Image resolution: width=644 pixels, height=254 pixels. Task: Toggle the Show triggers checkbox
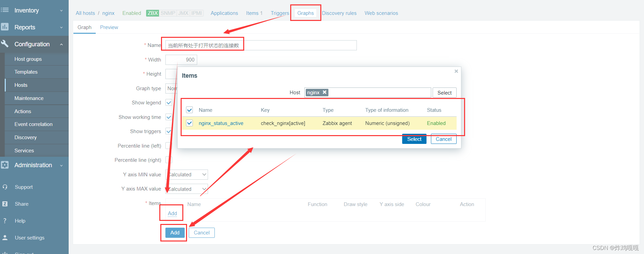pos(169,131)
